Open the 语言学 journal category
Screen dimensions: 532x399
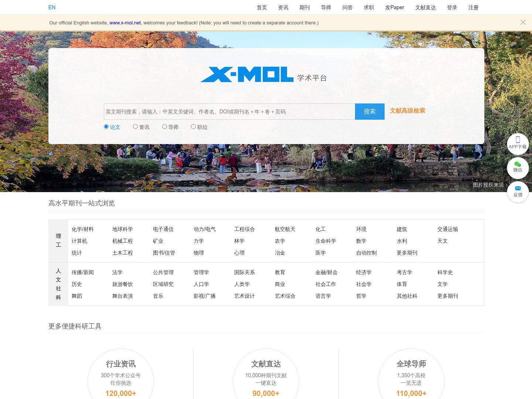(x=323, y=296)
